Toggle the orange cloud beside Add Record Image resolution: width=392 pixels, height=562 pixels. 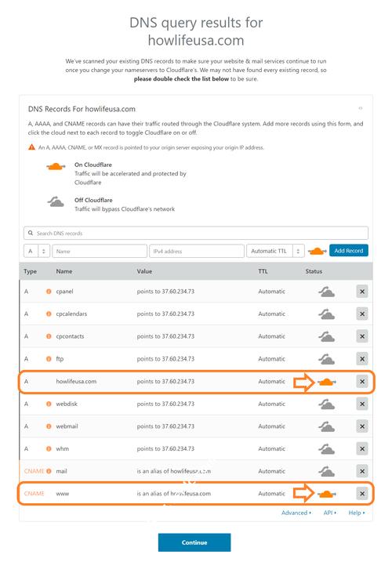(317, 251)
